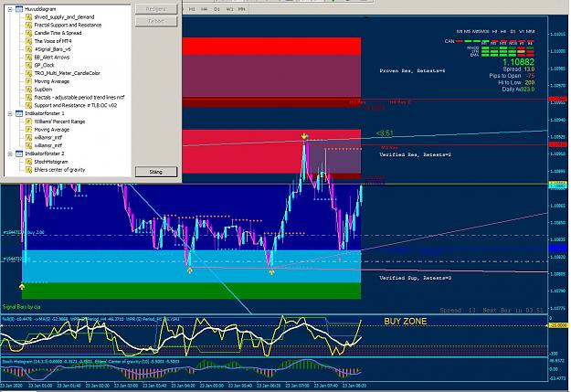This screenshot has height=392, width=571.
Task: Click the Fractal Support and Resistance icon
Action: click(x=28, y=25)
